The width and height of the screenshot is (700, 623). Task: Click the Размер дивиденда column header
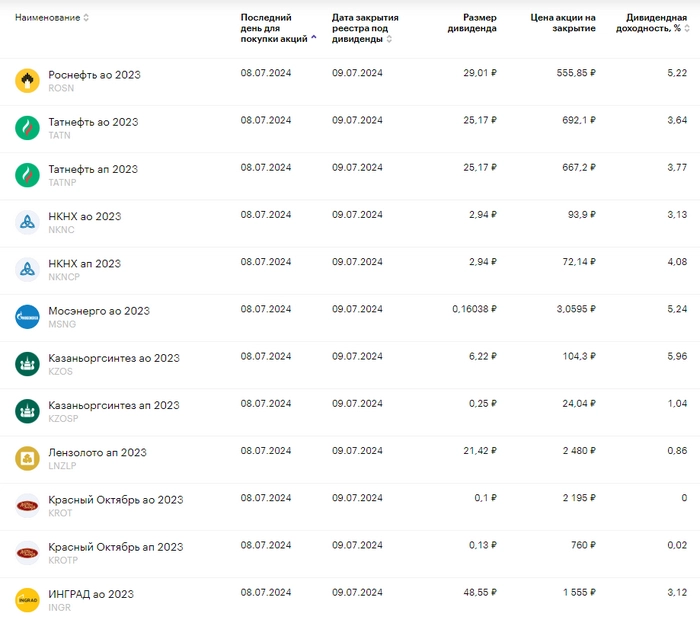(x=471, y=23)
